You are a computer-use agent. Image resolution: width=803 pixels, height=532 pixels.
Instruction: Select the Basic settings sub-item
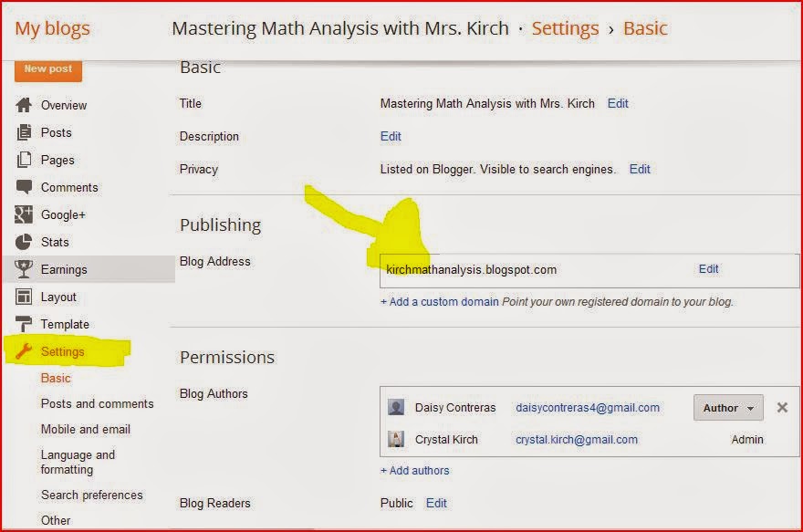coord(55,378)
